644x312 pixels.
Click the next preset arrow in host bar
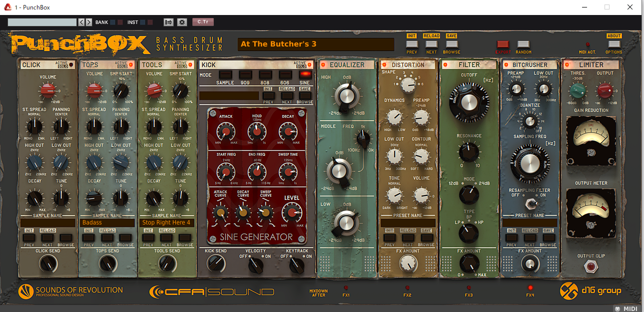click(x=89, y=22)
